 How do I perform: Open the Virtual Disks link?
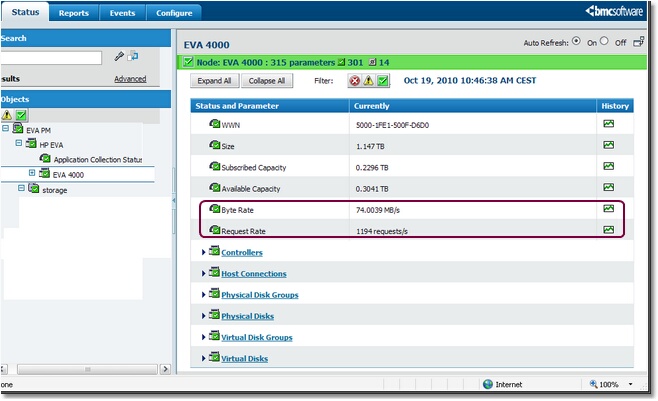pyautogui.click(x=245, y=359)
